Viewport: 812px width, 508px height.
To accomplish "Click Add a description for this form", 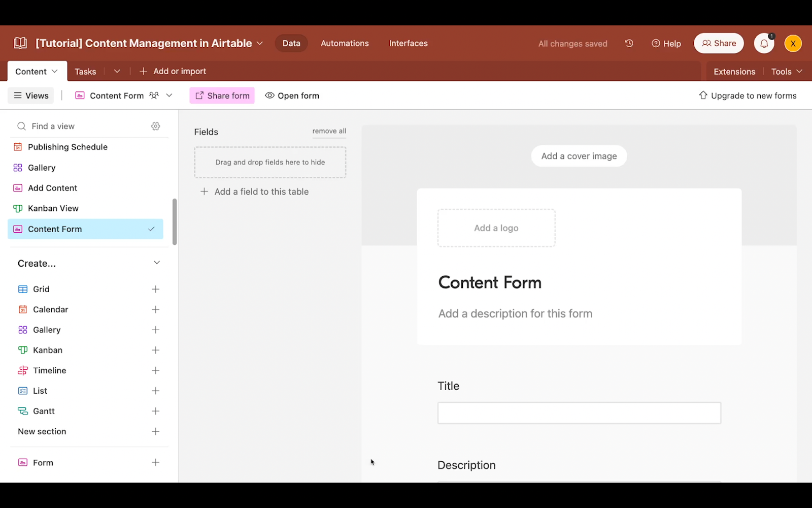I will 515,313.
